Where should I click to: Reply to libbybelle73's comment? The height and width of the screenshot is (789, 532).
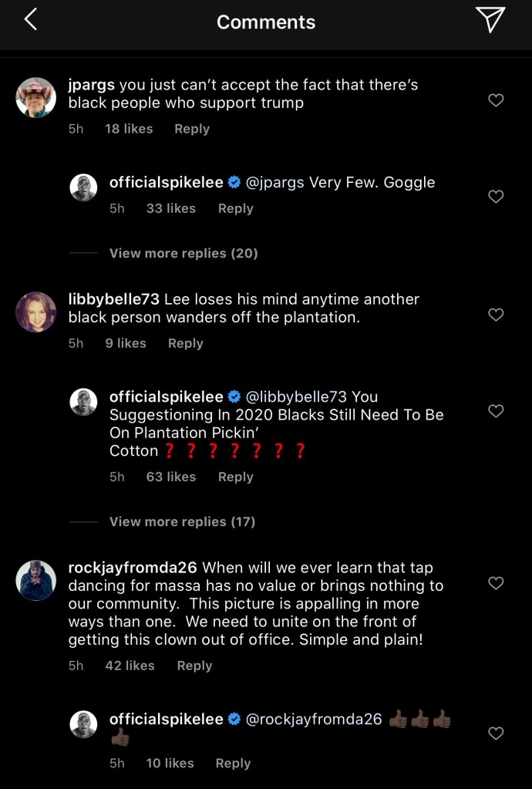click(x=186, y=343)
